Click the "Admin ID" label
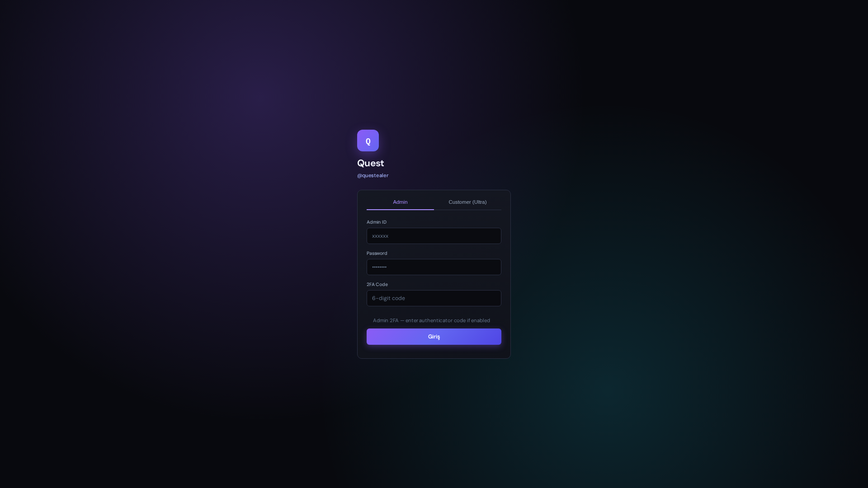868x488 pixels. pos(377,222)
